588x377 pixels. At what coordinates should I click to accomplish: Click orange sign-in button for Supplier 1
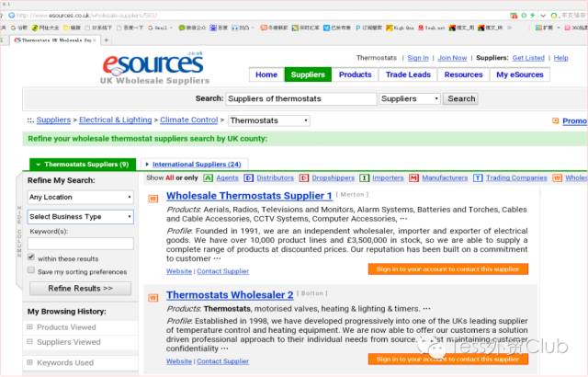click(x=448, y=269)
